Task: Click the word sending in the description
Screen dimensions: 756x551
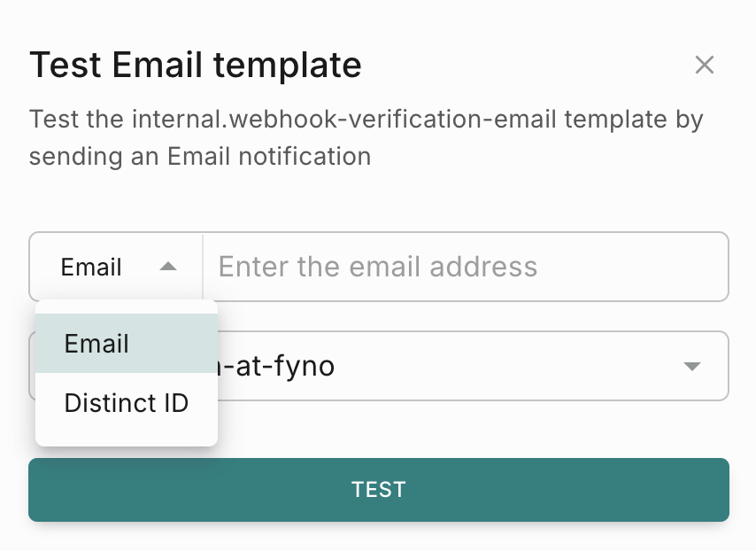Action: point(73,157)
